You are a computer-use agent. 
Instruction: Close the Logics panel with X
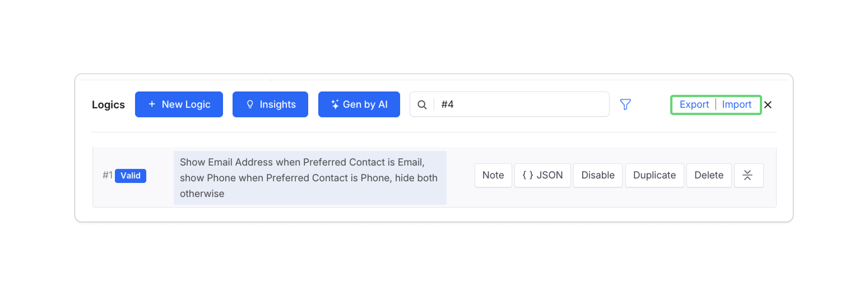(768, 105)
